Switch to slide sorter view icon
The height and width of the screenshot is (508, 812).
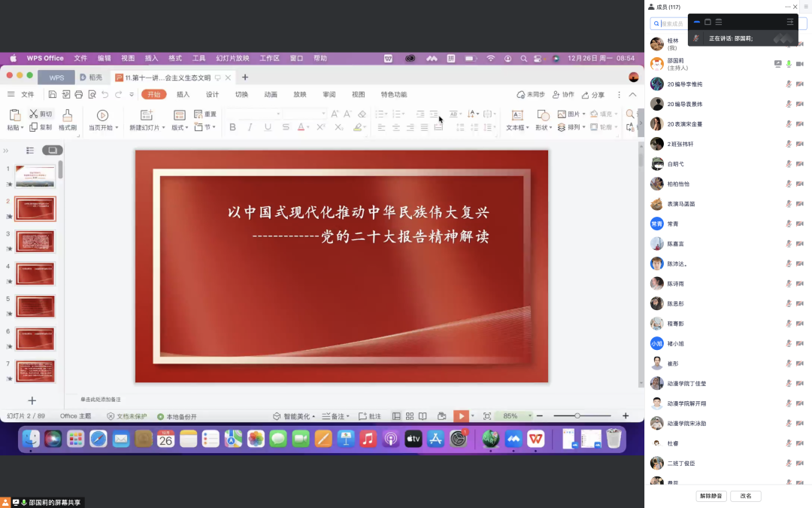pyautogui.click(x=410, y=416)
